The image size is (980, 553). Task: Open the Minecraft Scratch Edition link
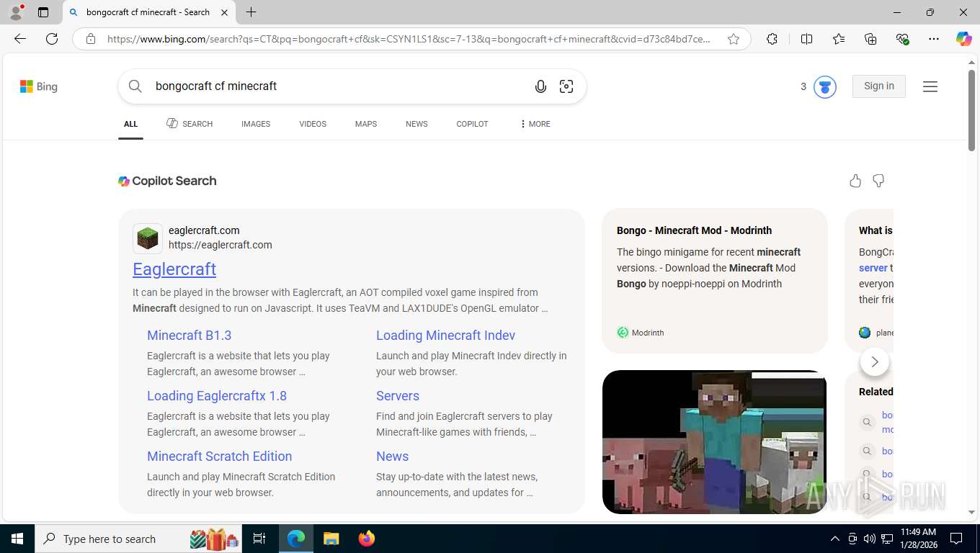219,457
